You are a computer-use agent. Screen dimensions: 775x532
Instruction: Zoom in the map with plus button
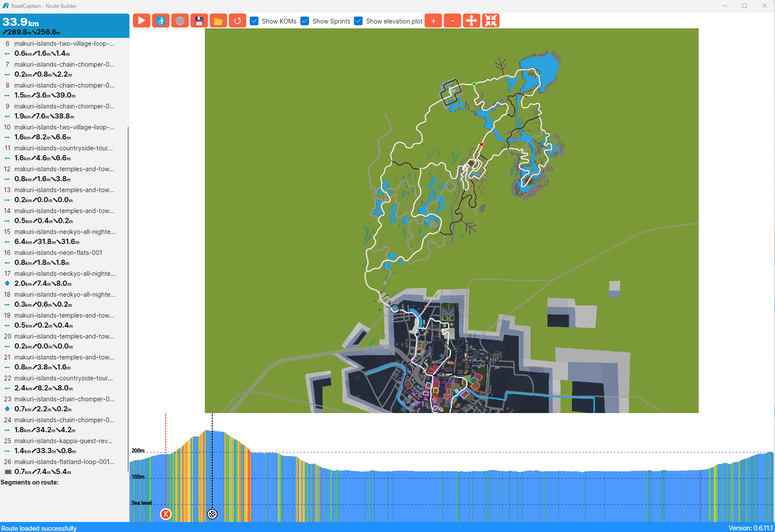[433, 21]
